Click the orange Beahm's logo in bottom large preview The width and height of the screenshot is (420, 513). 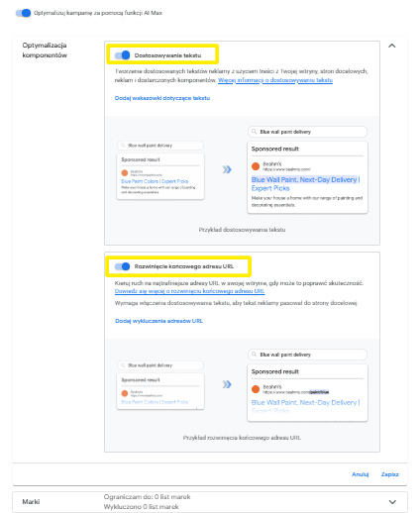point(256,389)
